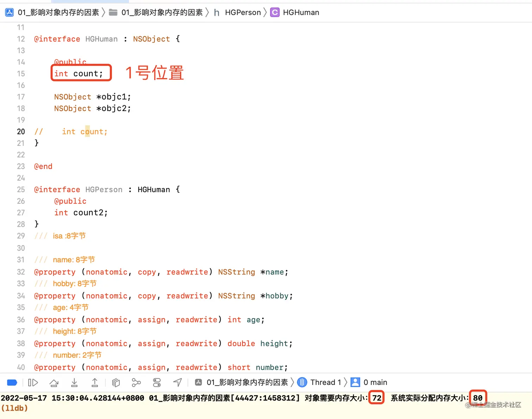Open the first project-name breadcrumb segment

click(58, 13)
